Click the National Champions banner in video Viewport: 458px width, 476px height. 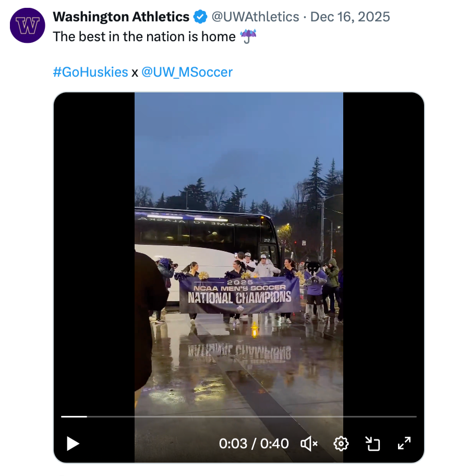[x=239, y=296]
